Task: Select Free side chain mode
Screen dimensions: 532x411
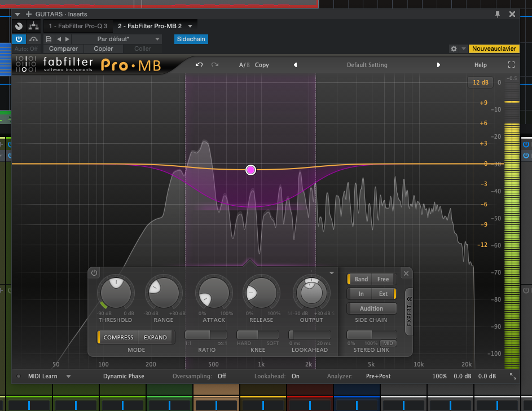Action: coord(383,279)
